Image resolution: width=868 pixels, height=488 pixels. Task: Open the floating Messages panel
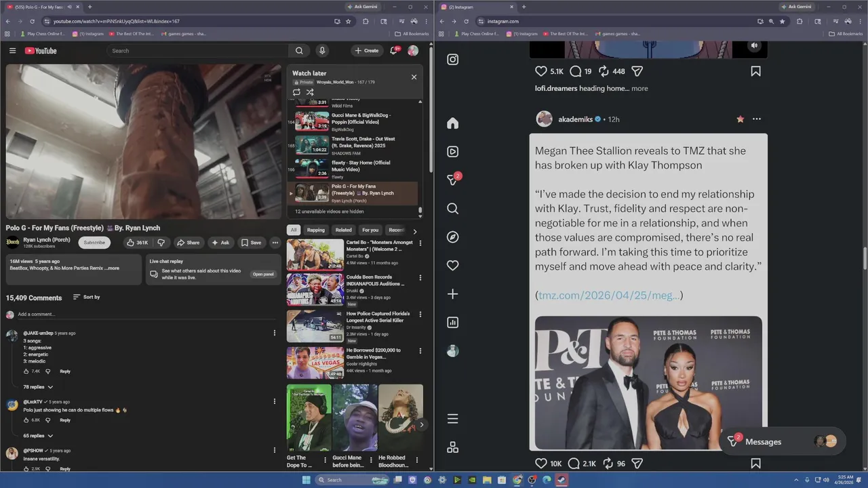click(783, 442)
